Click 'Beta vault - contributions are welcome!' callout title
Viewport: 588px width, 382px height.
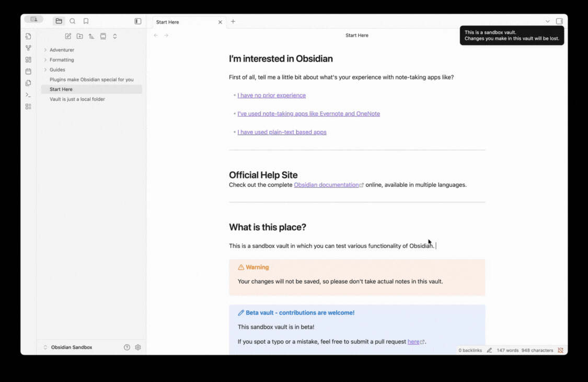click(300, 313)
